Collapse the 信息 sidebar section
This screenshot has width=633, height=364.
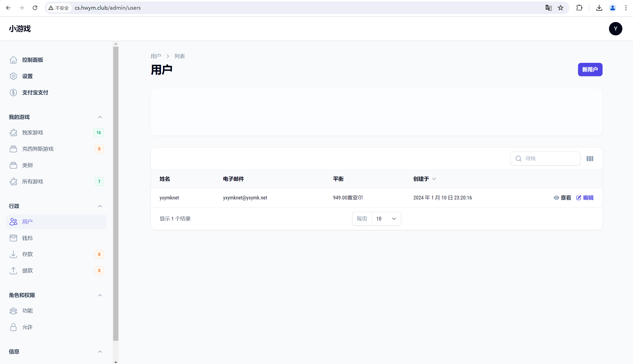click(100, 352)
